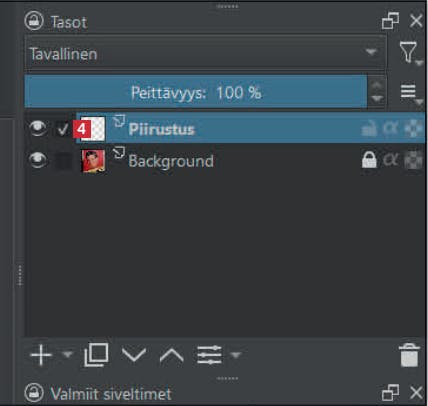
Task: Click the Peittävyys opacity slider
Action: [x=196, y=92]
